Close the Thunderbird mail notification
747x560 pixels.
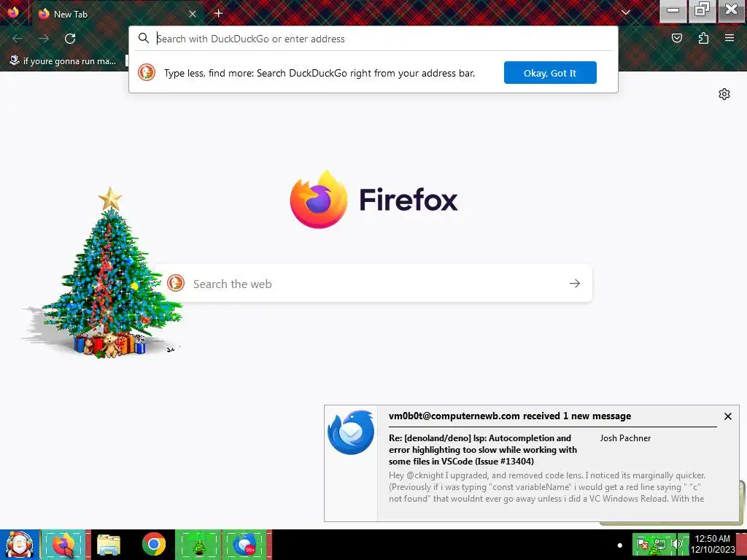pos(727,416)
